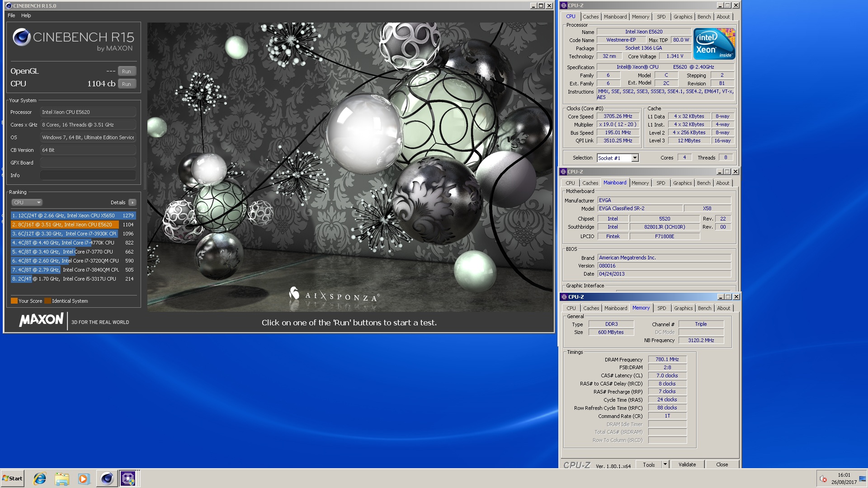Click the EVGA Classified SR-2 model value

point(640,208)
